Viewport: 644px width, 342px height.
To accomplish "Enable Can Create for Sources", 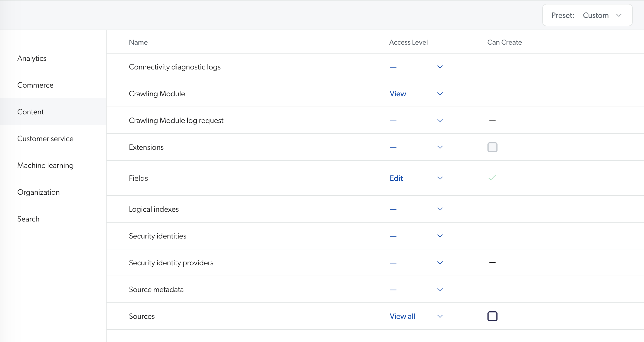I will [492, 316].
